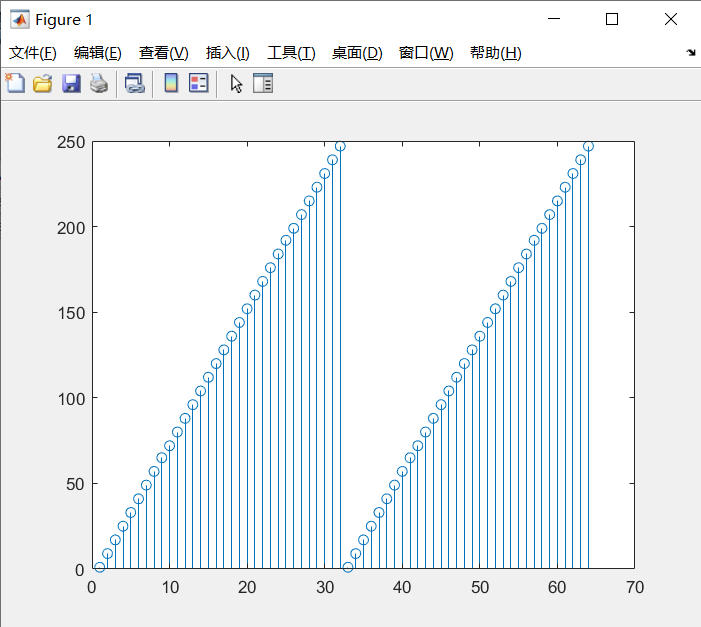
Task: Open the 桌面(D) menu
Action: [x=357, y=53]
